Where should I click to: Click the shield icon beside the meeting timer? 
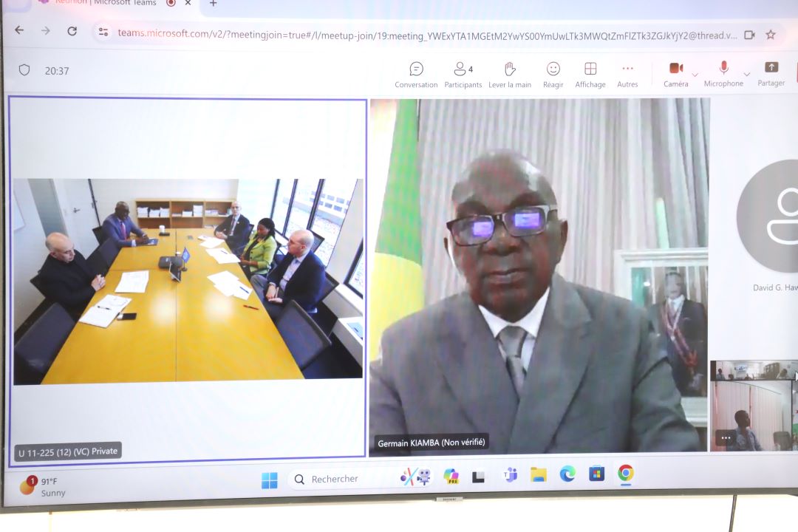coord(24,70)
